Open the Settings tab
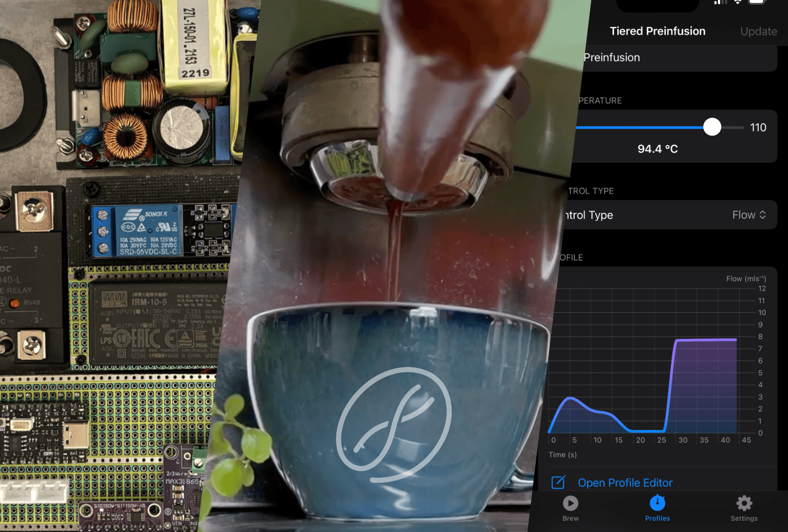Image resolution: width=788 pixels, height=532 pixels. (x=744, y=508)
